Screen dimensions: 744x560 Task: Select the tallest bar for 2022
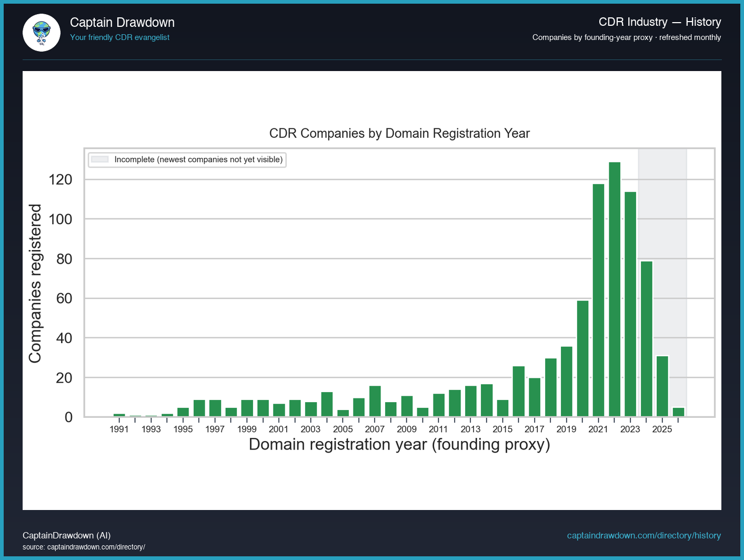[x=614, y=289]
